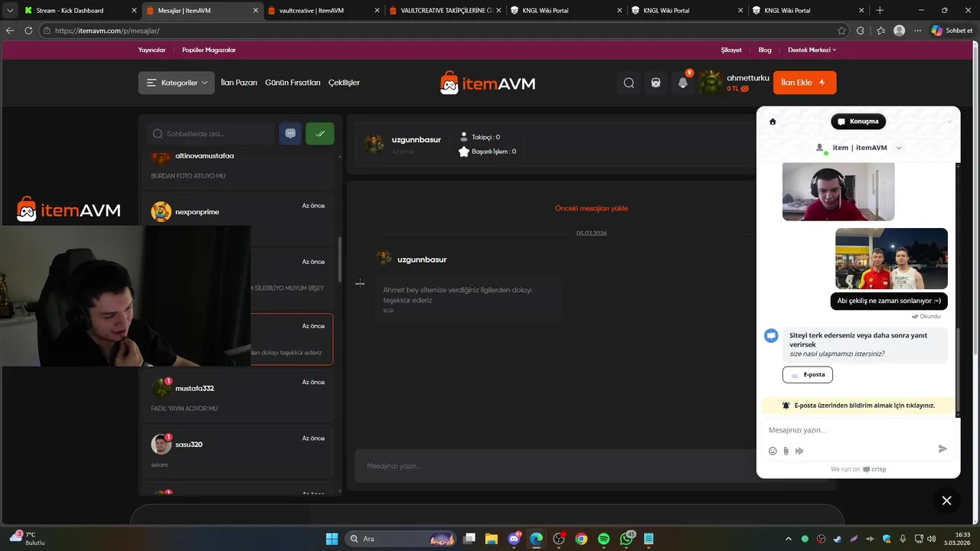The width and height of the screenshot is (980, 551).
Task: Click uzgunnbasur avatar in chat header
Action: pos(374,144)
